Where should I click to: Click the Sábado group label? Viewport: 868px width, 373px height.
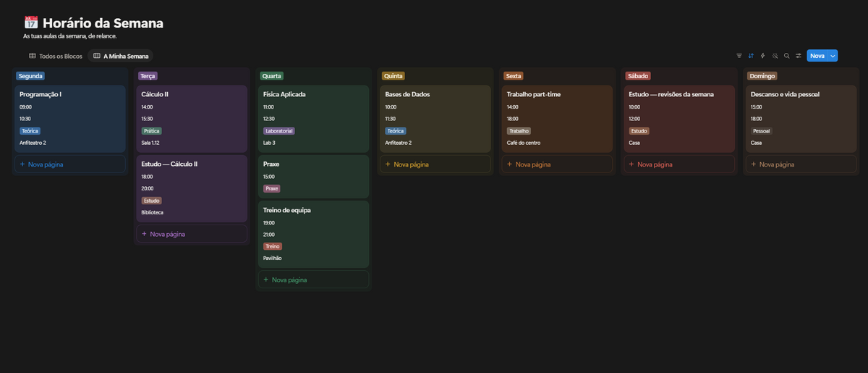click(x=638, y=75)
